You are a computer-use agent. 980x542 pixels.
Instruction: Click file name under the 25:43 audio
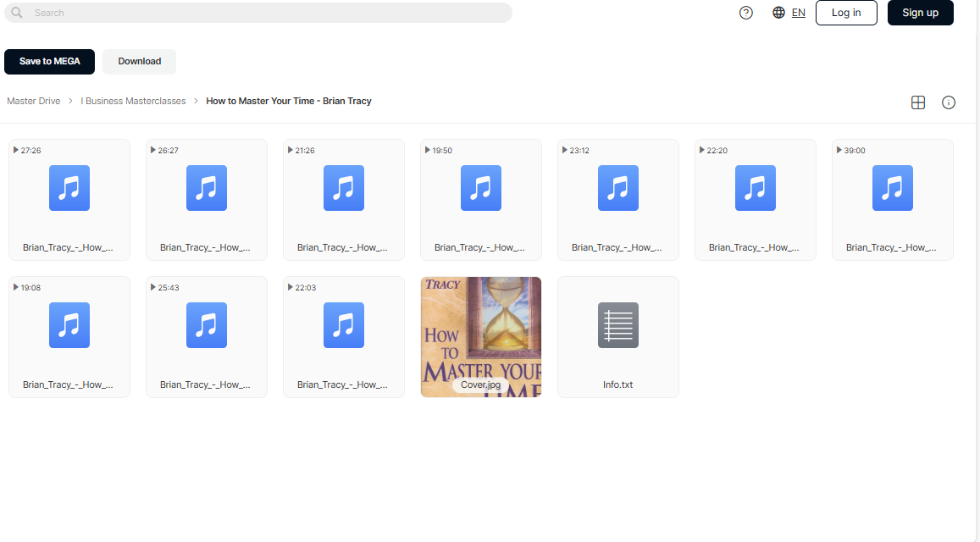(x=206, y=384)
